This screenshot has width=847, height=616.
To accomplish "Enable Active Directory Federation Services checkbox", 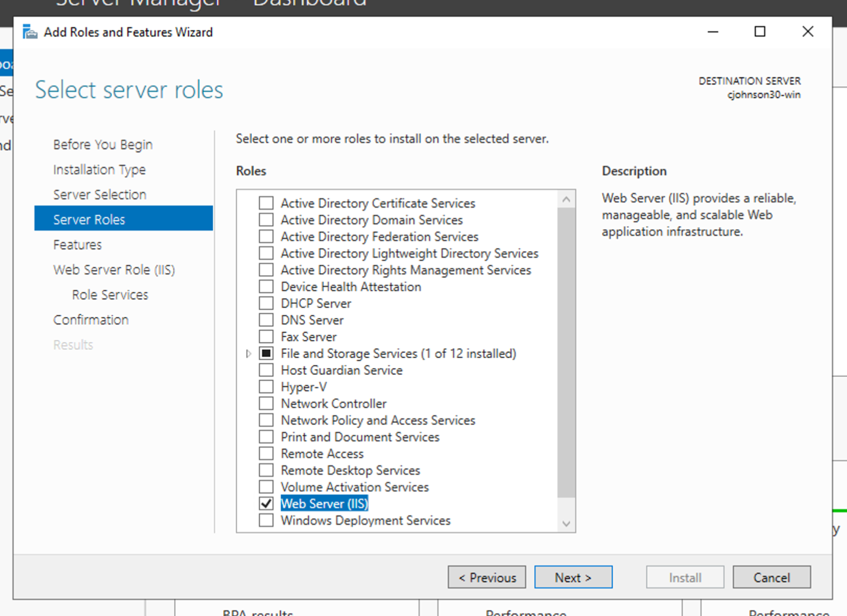I will [x=266, y=236].
